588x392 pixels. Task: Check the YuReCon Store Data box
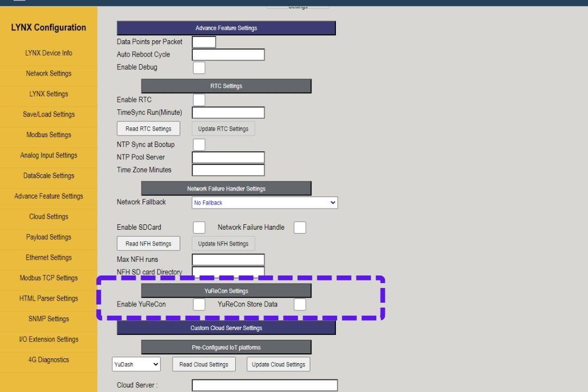click(x=300, y=304)
